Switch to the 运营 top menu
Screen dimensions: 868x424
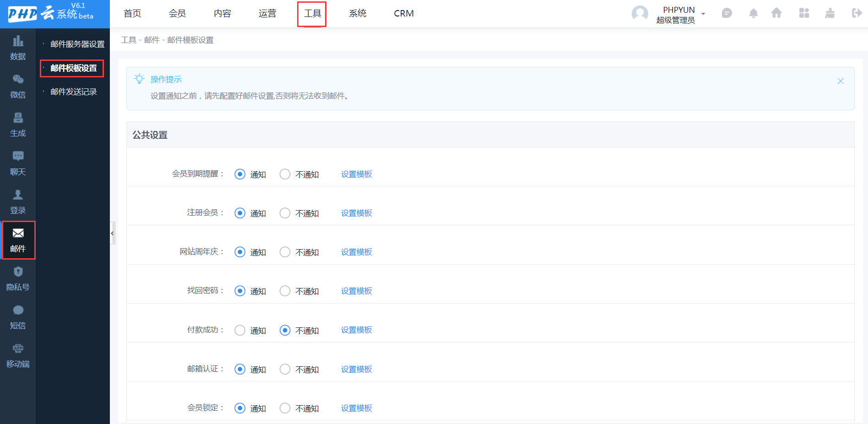tap(267, 14)
